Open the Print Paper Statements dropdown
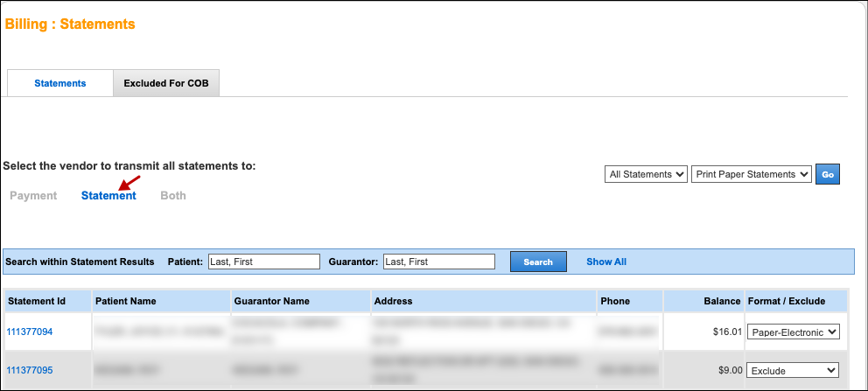Screen dimensions: 868x391 751,174
